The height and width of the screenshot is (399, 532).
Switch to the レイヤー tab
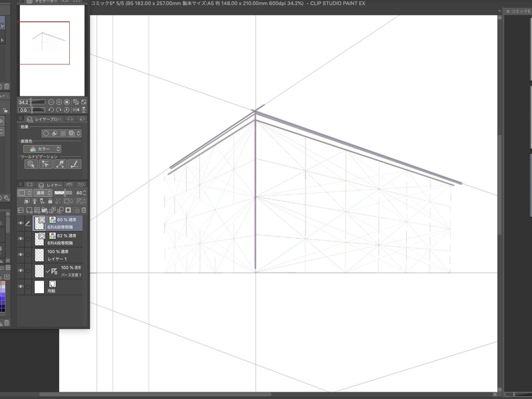[x=51, y=185]
